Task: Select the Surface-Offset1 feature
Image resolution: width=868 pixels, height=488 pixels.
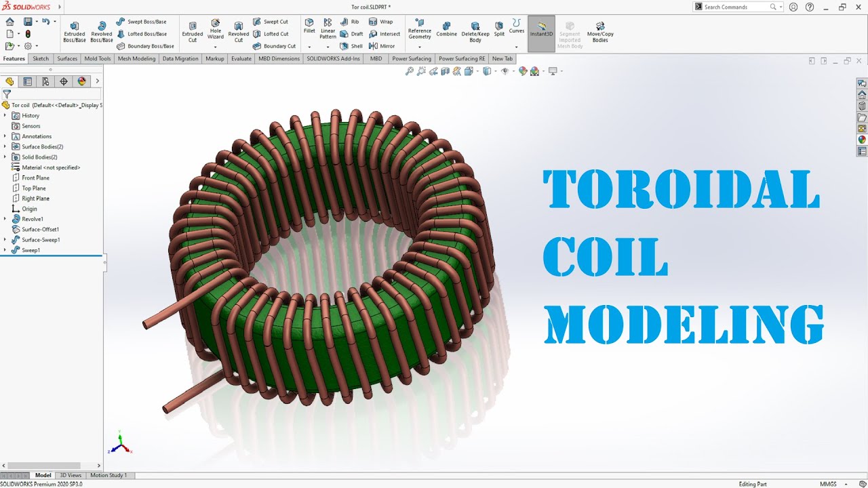Action: point(35,229)
